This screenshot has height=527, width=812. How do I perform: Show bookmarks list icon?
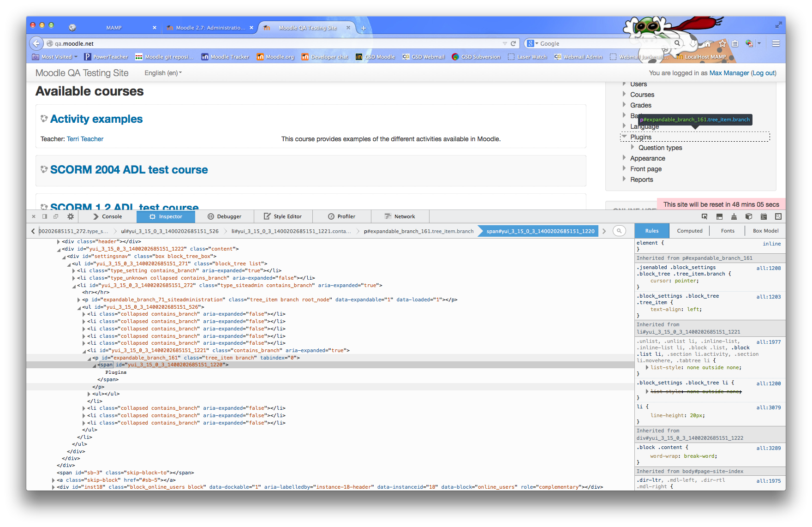735,43
